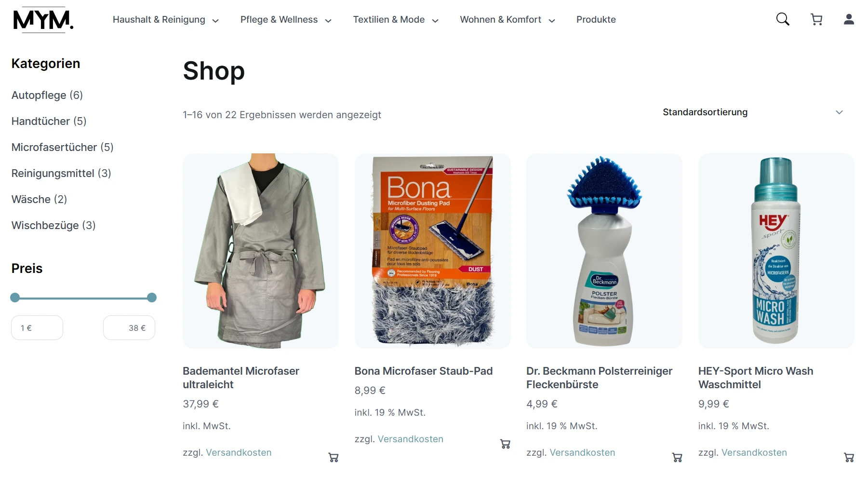Add Bona Microfaser Staub-Pad to cart
The height and width of the screenshot is (488, 868).
pos(505,444)
